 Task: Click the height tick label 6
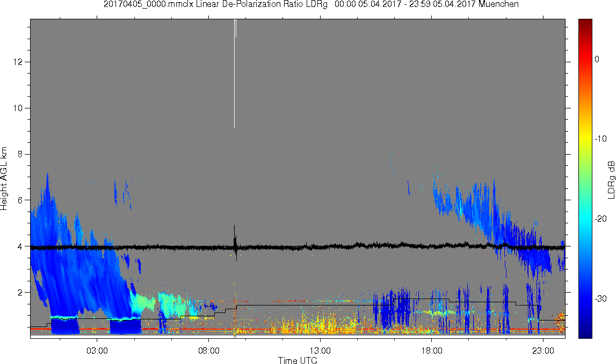tap(20, 200)
